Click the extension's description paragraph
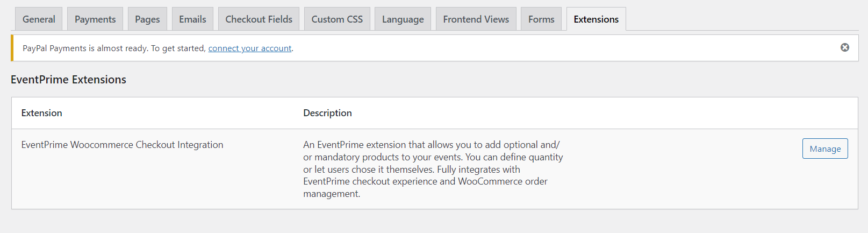The image size is (868, 233). [x=432, y=169]
